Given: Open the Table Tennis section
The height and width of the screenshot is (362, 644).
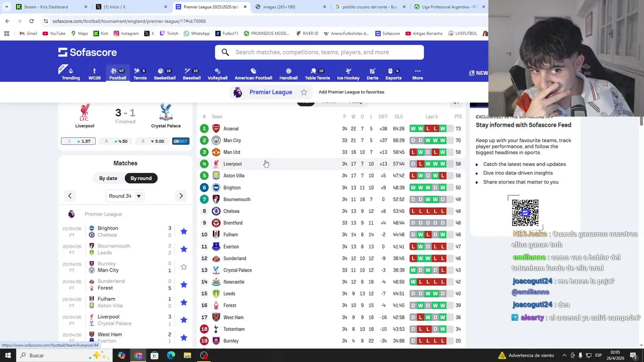Looking at the screenshot, I should pos(317,74).
